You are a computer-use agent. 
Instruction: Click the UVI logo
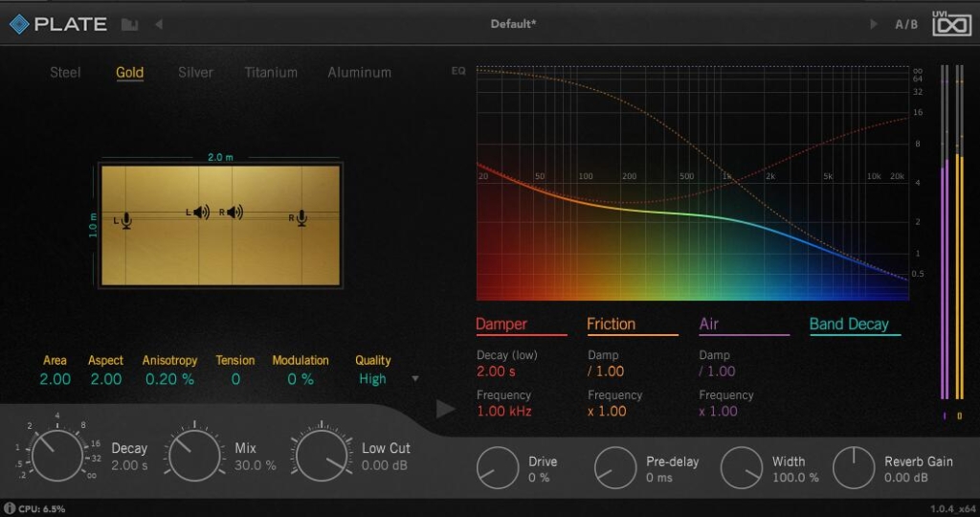pyautogui.click(x=951, y=24)
